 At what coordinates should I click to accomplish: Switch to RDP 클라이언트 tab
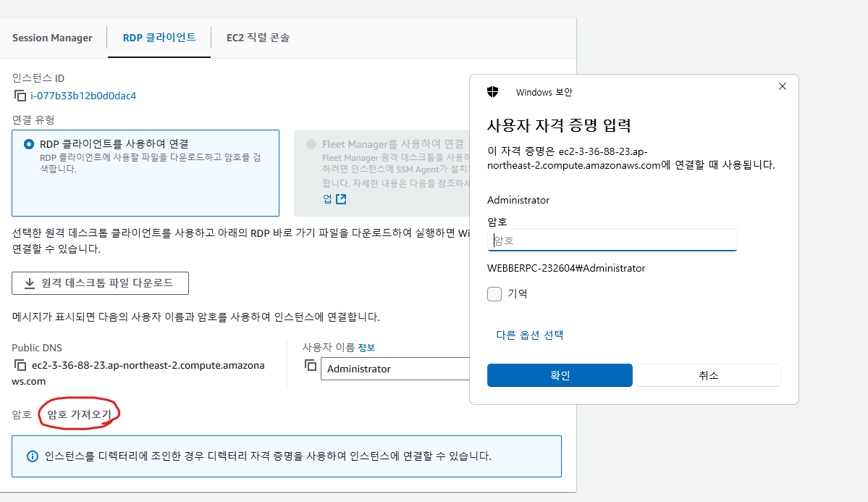[159, 38]
